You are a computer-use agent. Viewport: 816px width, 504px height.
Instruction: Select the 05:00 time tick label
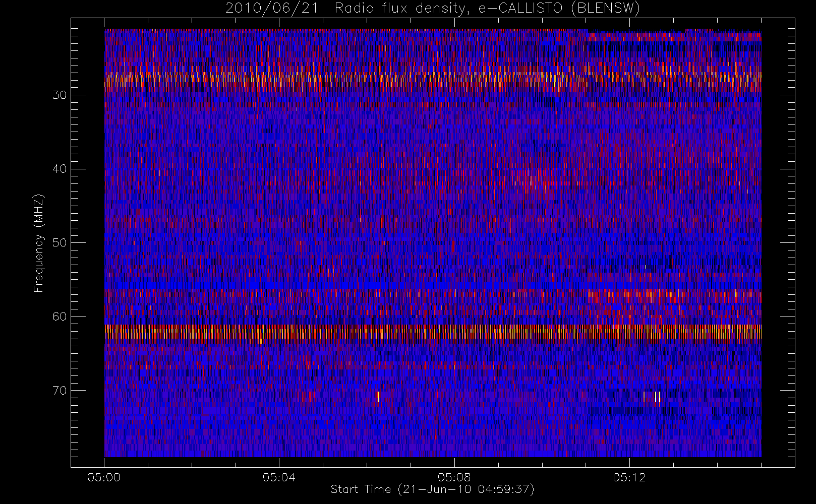(104, 477)
